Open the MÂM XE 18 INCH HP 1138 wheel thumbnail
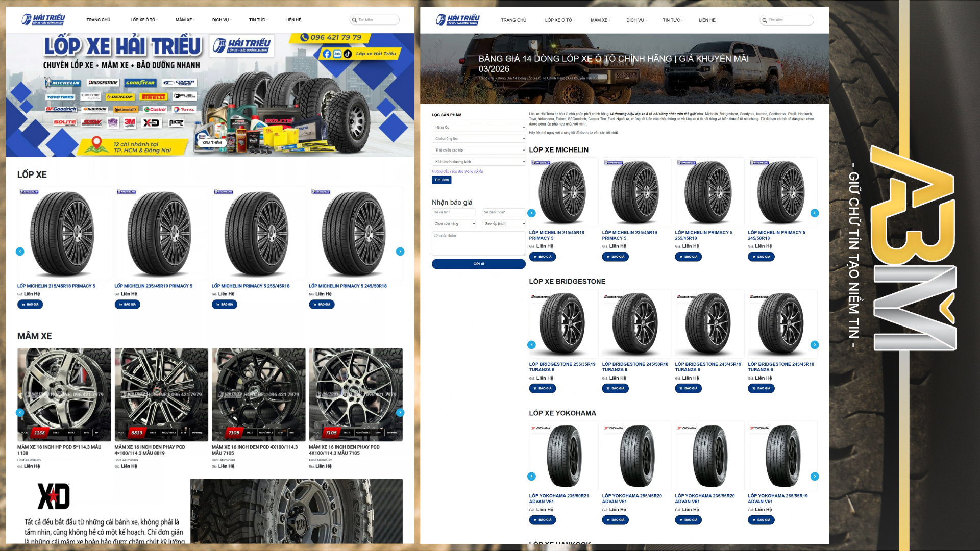This screenshot has width=980, height=551. (x=64, y=395)
